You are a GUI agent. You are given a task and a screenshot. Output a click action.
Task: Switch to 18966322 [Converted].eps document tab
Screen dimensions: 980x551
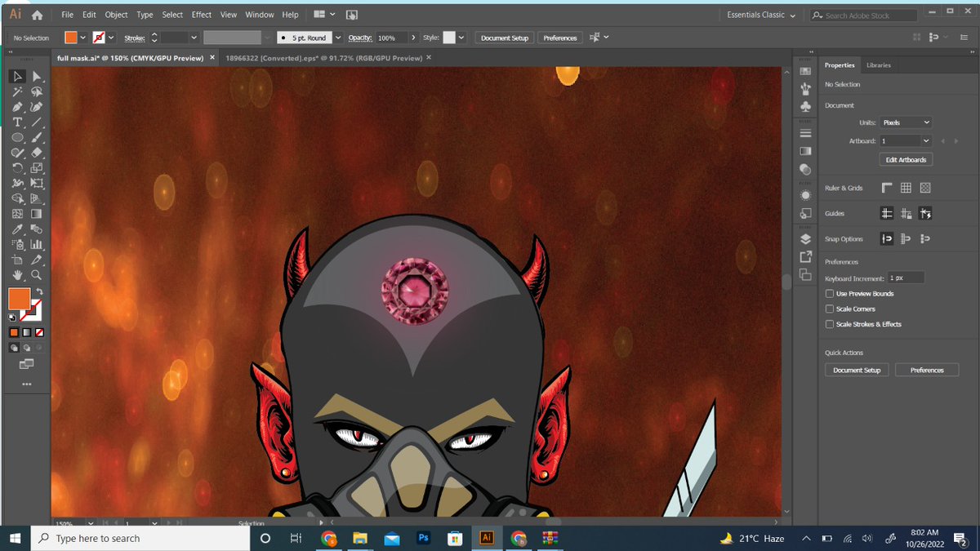(x=323, y=58)
